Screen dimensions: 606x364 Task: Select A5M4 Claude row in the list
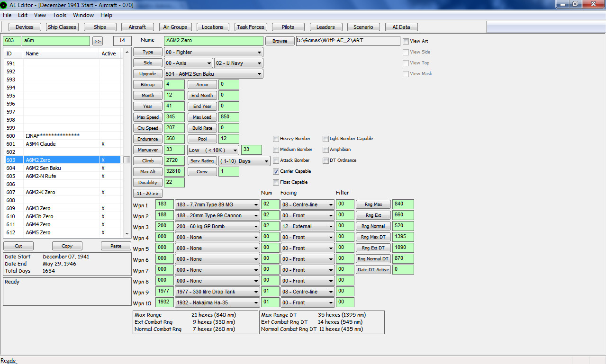click(x=63, y=144)
